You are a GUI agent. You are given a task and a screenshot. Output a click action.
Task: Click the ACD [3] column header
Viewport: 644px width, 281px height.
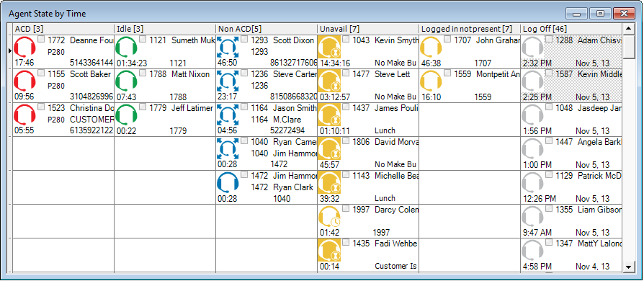[x=63, y=29]
